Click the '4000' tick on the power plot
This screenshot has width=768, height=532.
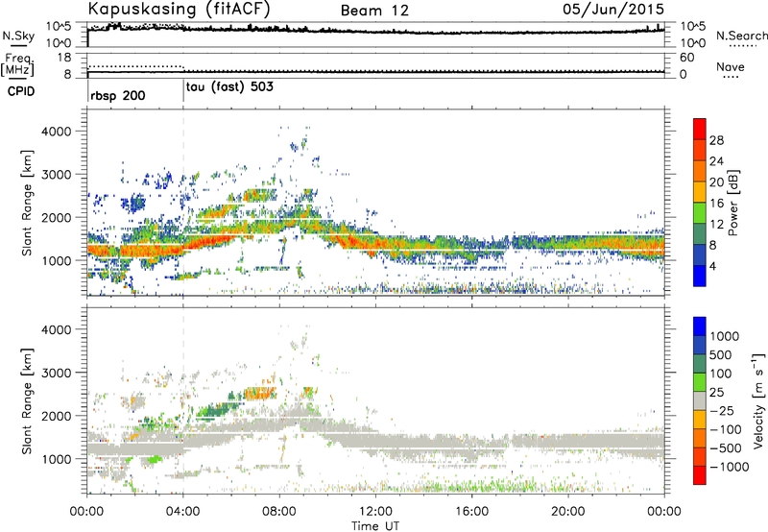(56, 132)
